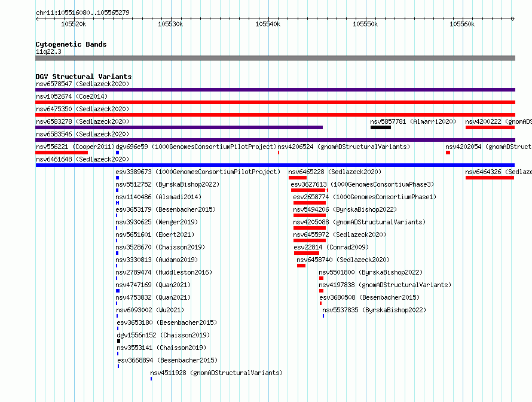Click esv3680508 (Besenbacher2015) label

coord(369,297)
